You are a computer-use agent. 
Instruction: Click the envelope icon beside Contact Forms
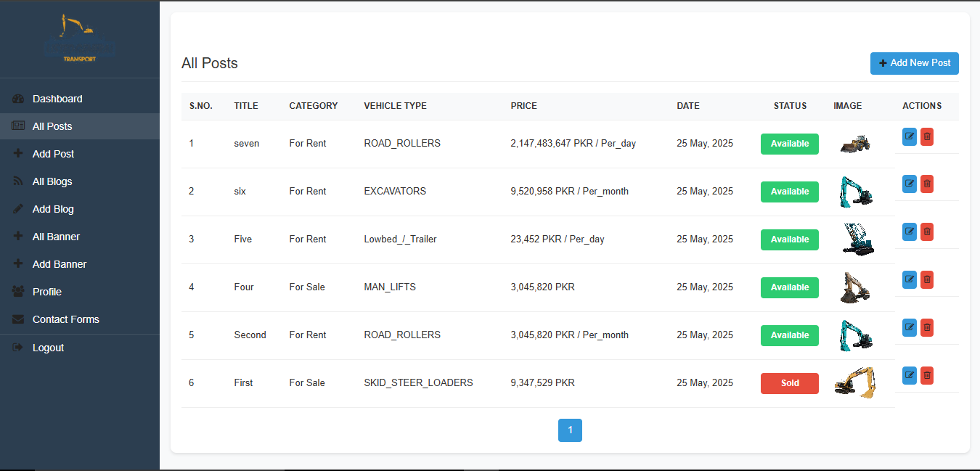coord(19,319)
